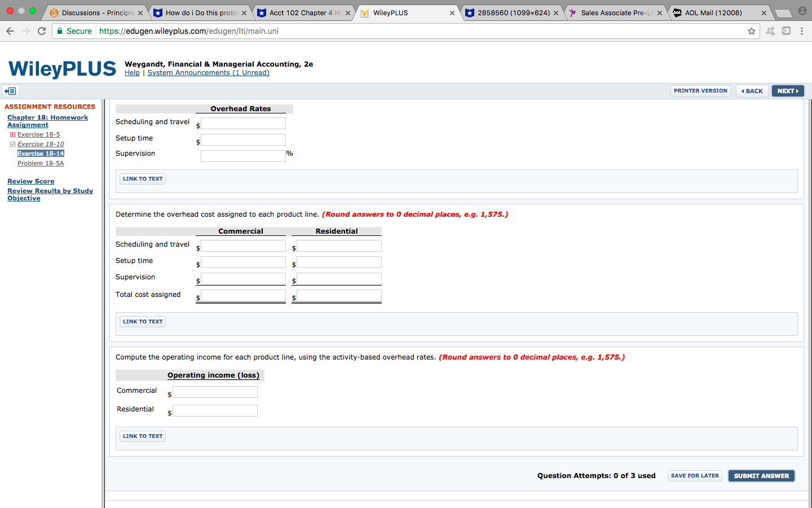Open the PRINTER VERSION view
The width and height of the screenshot is (812, 508).
click(x=700, y=90)
